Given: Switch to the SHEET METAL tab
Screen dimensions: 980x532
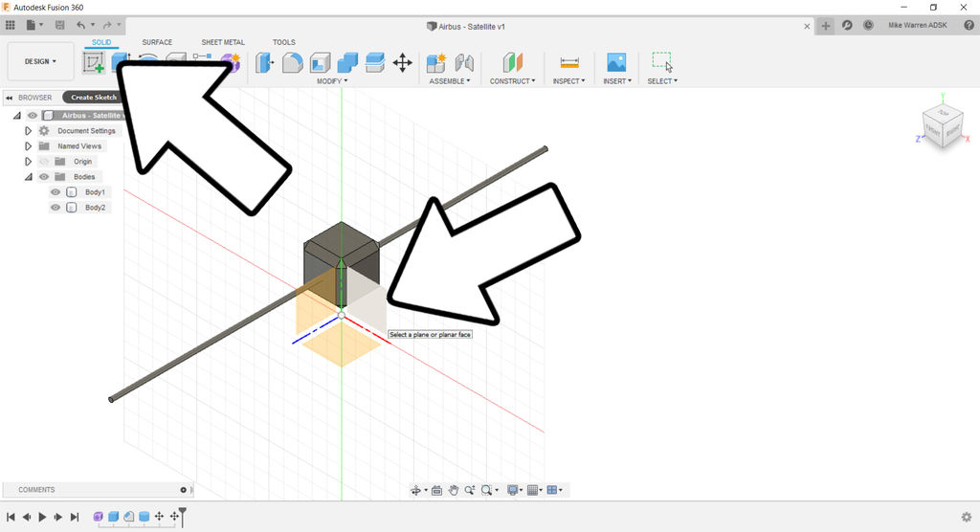Looking at the screenshot, I should 223,42.
